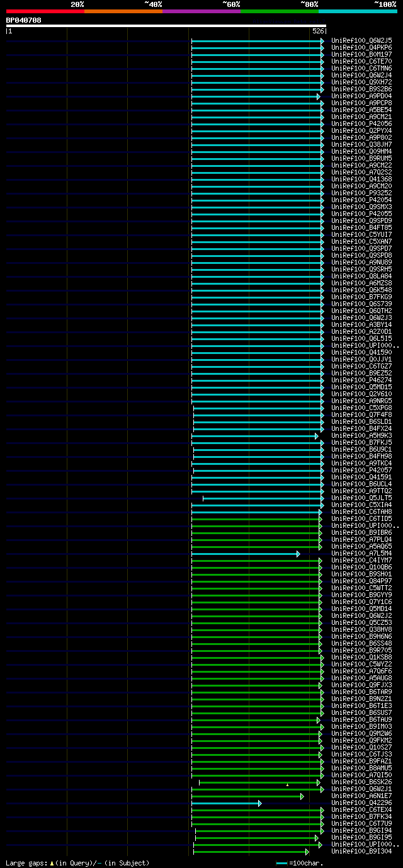Select the UniRef100_Q1KSB8 label

pyautogui.click(x=362, y=657)
